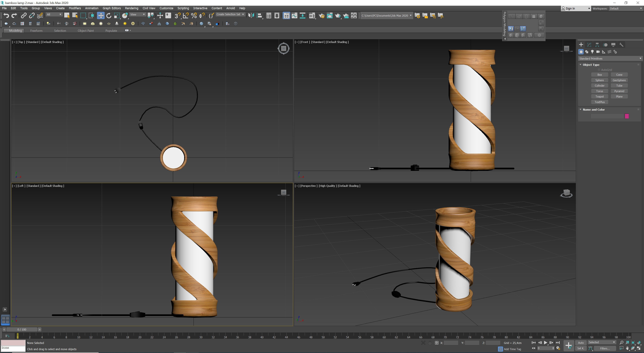644x353 pixels.
Task: Open the Modify command panel tab
Action: point(589,45)
